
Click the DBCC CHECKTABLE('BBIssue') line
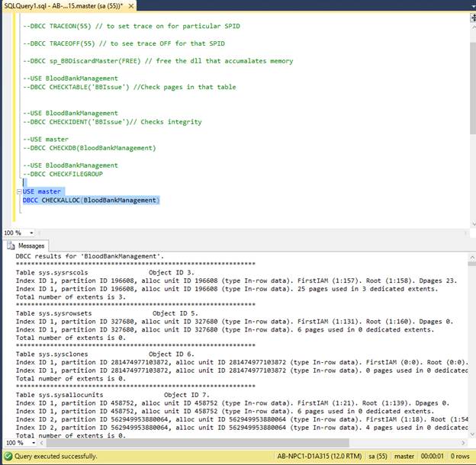(130, 87)
